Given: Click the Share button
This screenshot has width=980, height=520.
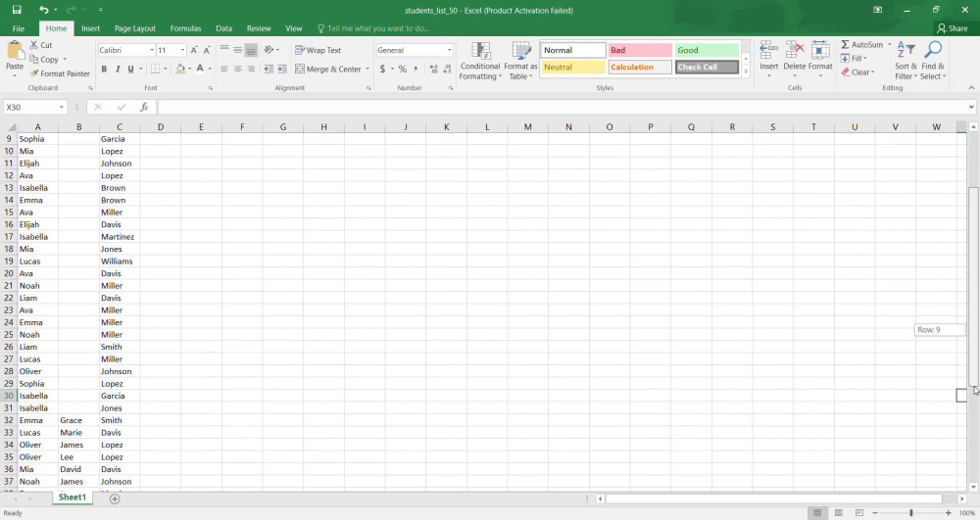Looking at the screenshot, I should 953,28.
